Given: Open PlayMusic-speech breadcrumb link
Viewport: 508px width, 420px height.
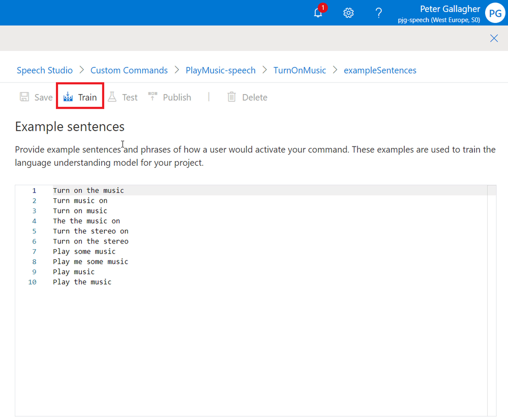Looking at the screenshot, I should point(221,70).
